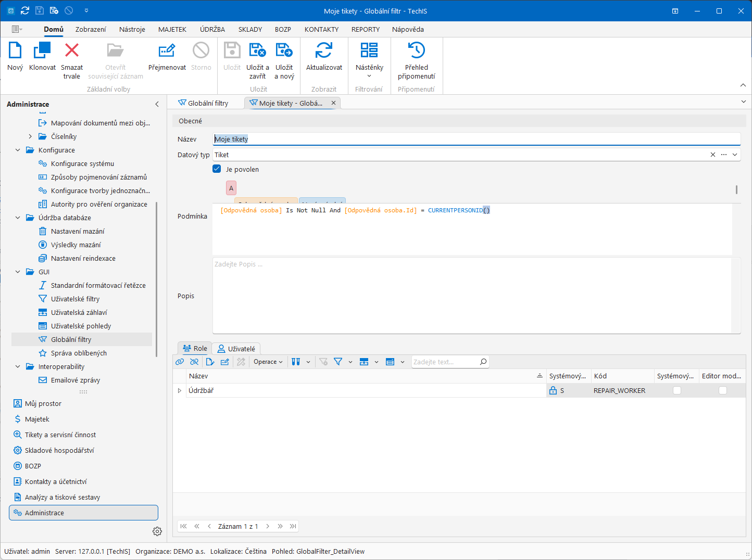The height and width of the screenshot is (560, 752).
Task: Sort grid by the Kód column header
Action: pos(622,376)
